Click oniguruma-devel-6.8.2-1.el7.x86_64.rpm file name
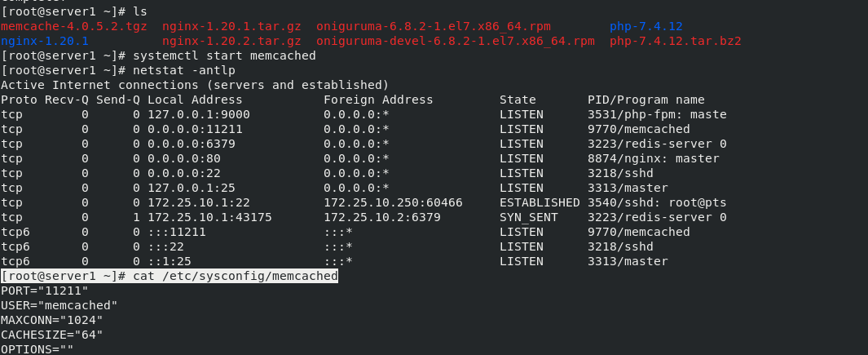 point(456,41)
